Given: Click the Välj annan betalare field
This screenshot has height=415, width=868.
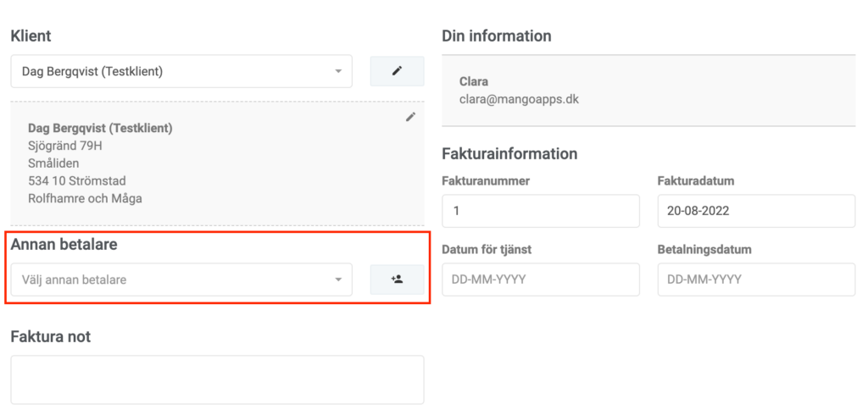Looking at the screenshot, I should (181, 279).
